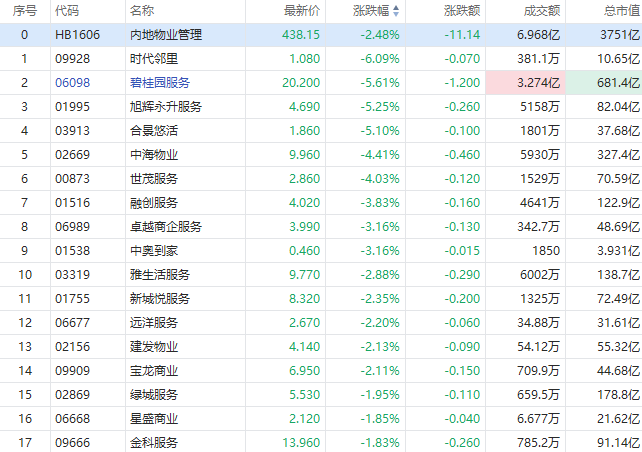642x452 pixels.
Task: Select the 世茂服务 name
Action: tap(154, 179)
